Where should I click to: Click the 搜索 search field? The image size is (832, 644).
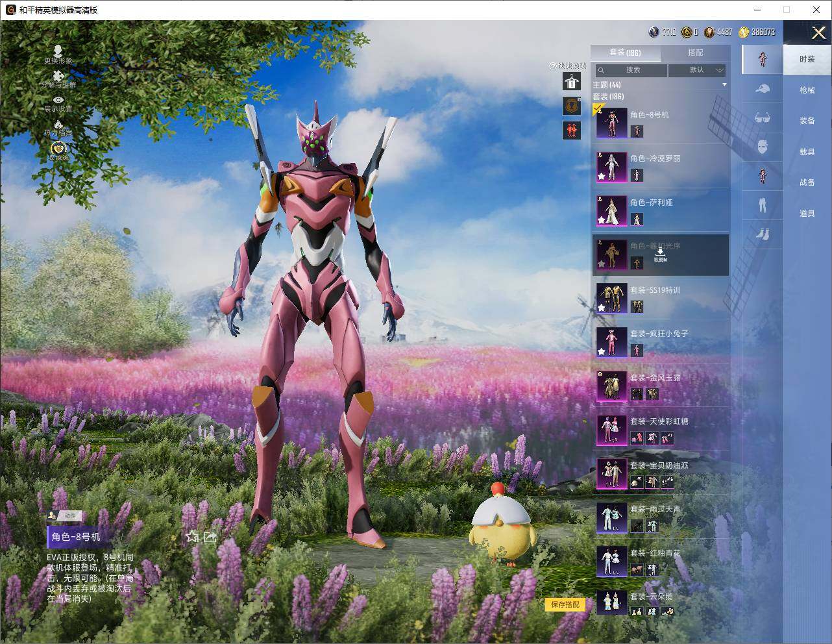point(631,70)
